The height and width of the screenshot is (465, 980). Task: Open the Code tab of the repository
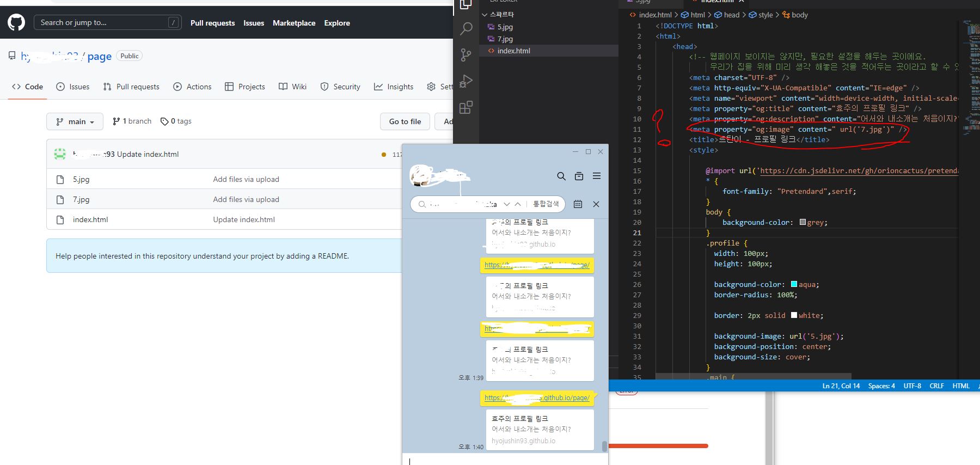point(28,87)
